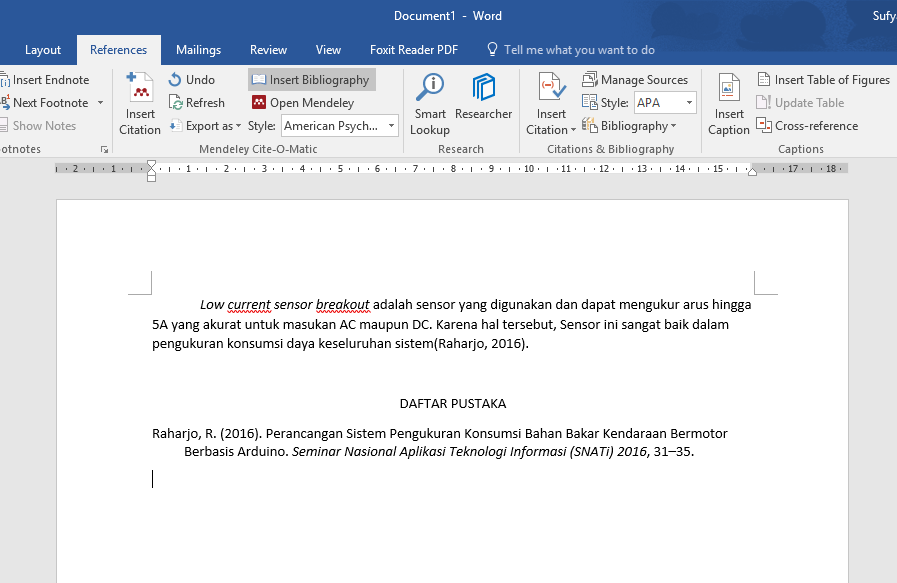The height and width of the screenshot is (583, 897).
Task: Go to Next Footnote
Action: 45,103
